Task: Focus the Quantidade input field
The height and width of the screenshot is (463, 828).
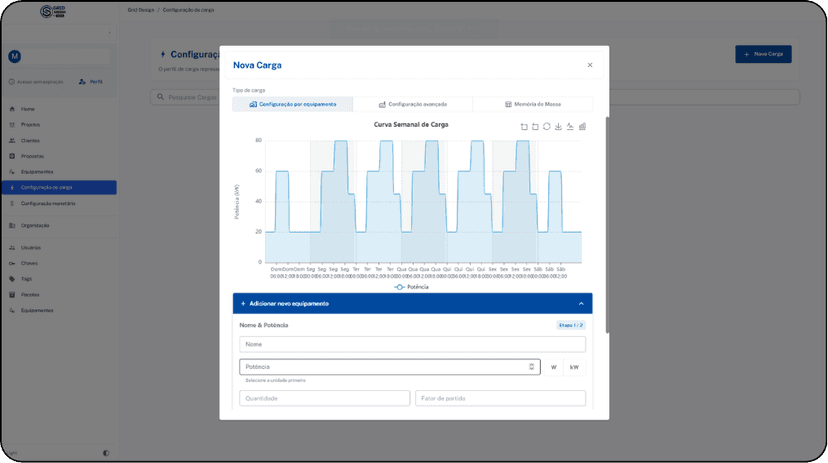Action: pos(324,399)
